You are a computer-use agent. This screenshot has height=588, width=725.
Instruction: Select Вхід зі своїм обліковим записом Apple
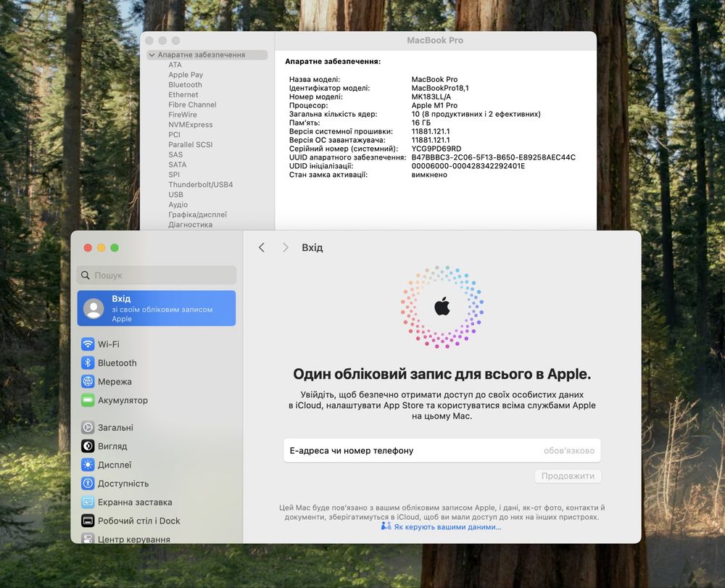click(x=157, y=308)
